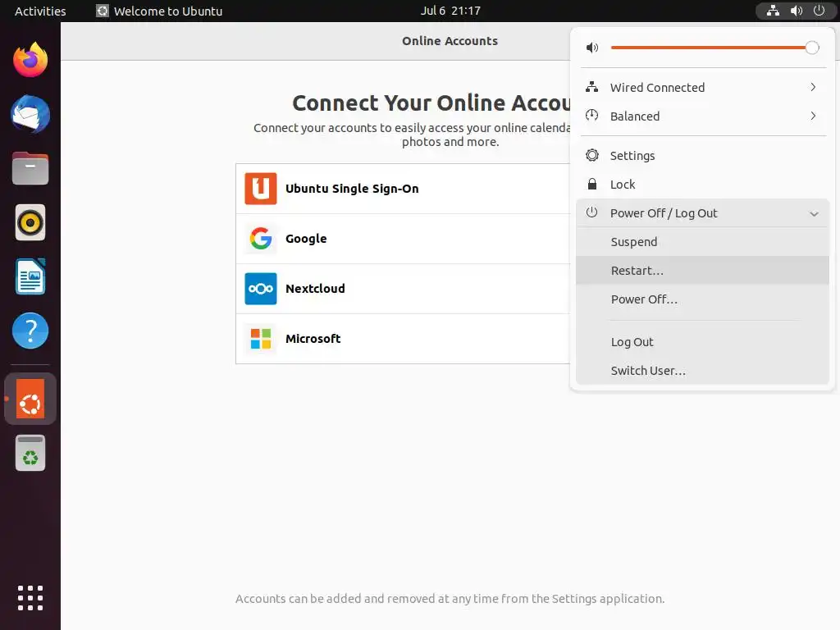Click the Google logo icon

pos(260,239)
